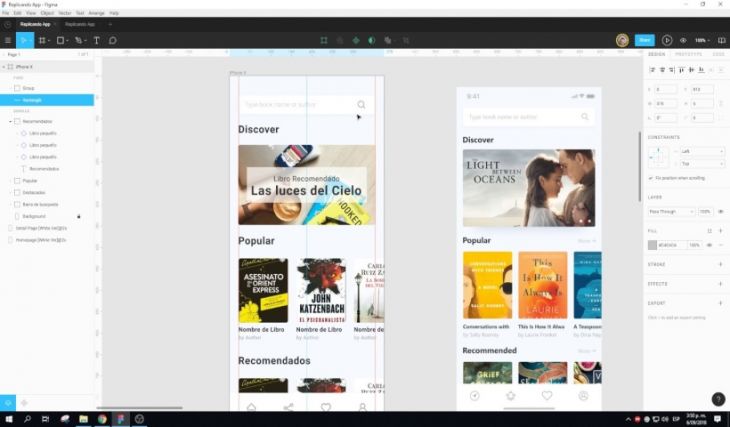
Task: Click align top icon
Action: click(x=682, y=70)
